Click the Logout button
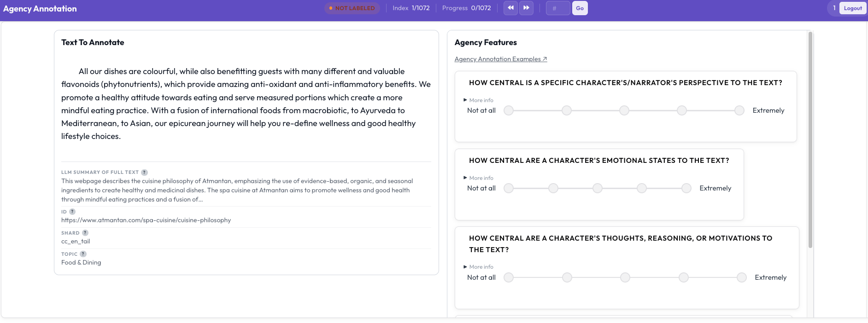 point(853,8)
